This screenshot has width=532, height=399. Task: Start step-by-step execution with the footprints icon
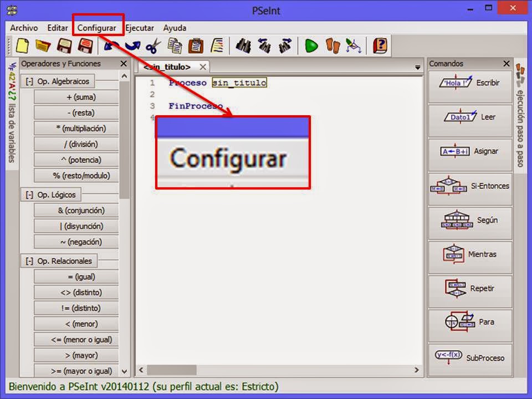(332, 45)
